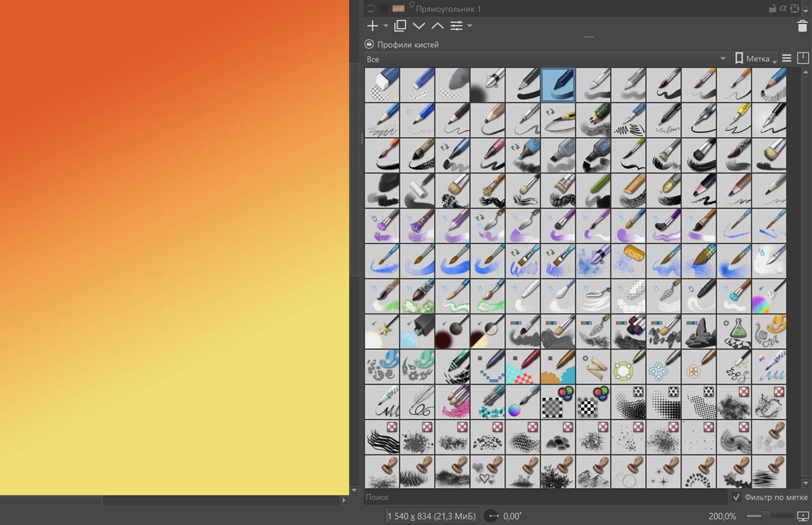The height and width of the screenshot is (525, 812).
Task: Click the storage resources icon beside view menu
Action: [803, 59]
